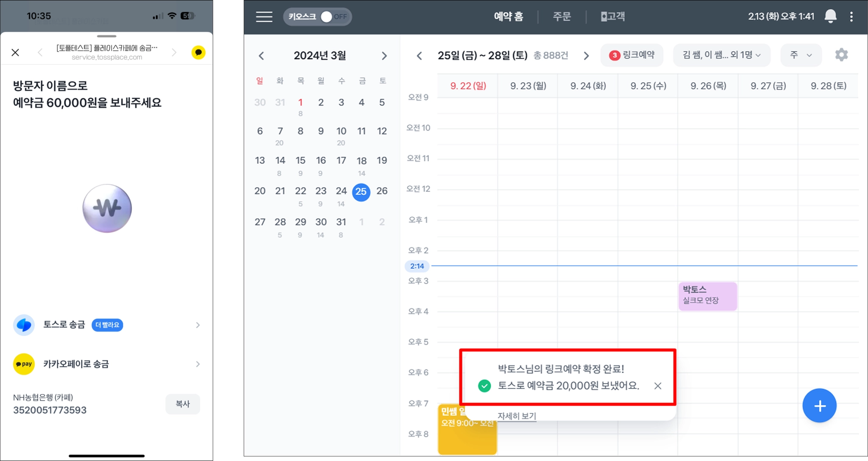Go to next month in mini calendar
Viewport: 868px width, 461px height.
384,56
